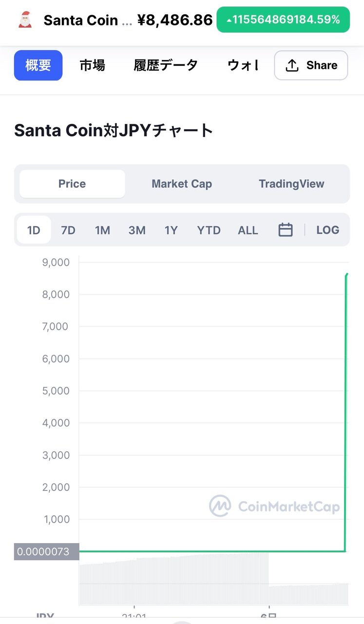Set the chart range to 1D
Viewport: 364px width, 624px height.
(x=34, y=230)
